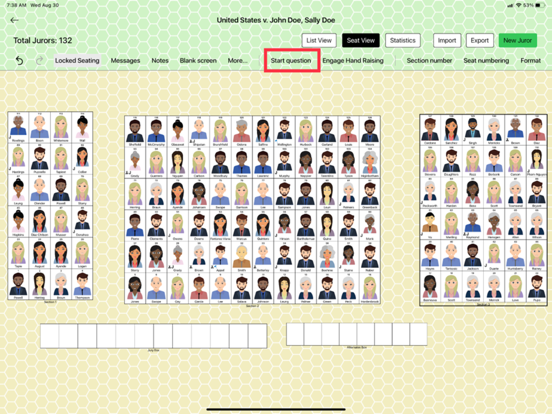Open juror Sampson's seat card
The image size is (552, 414).
pos(284,194)
